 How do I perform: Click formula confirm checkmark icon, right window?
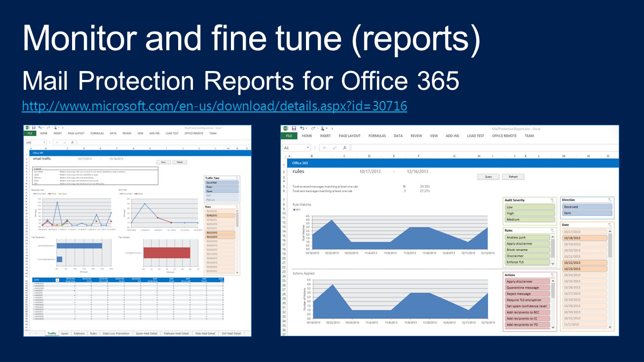coord(335,147)
